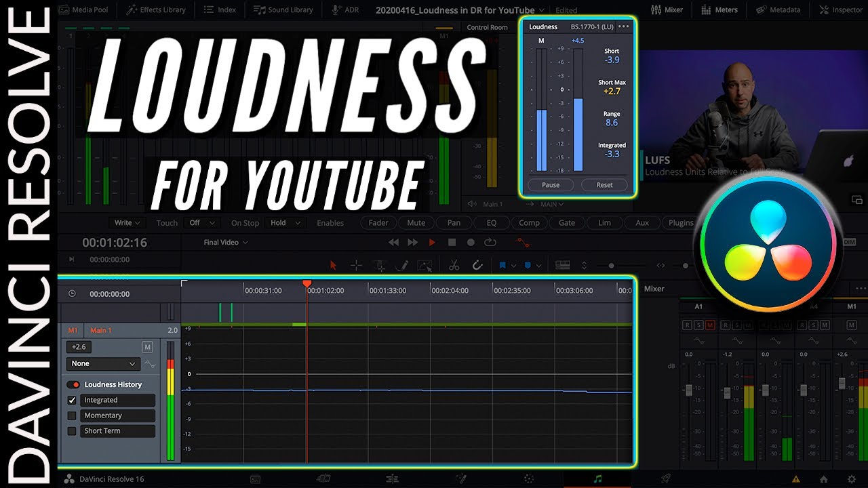
Task: Open the Touch Off dropdown
Action: [x=201, y=222]
